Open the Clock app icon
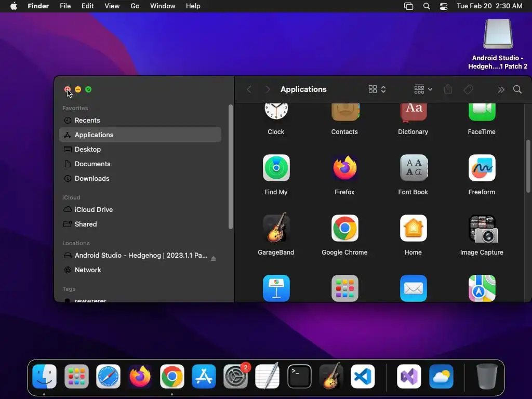The image size is (532, 399). [276, 111]
